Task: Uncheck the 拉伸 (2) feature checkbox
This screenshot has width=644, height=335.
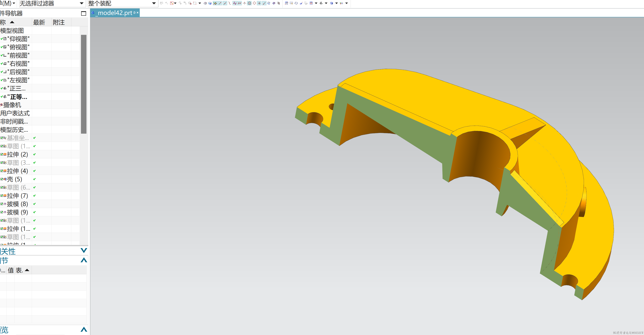Action: 2,154
